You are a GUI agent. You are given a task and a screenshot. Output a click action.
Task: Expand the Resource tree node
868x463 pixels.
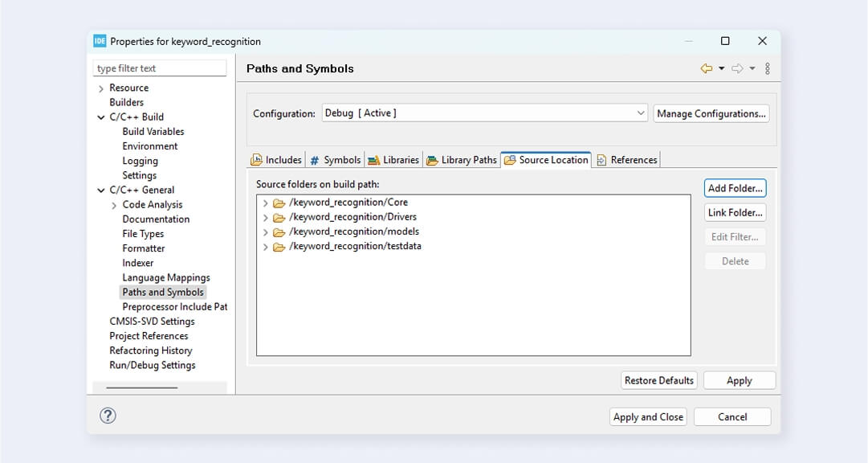pos(101,88)
